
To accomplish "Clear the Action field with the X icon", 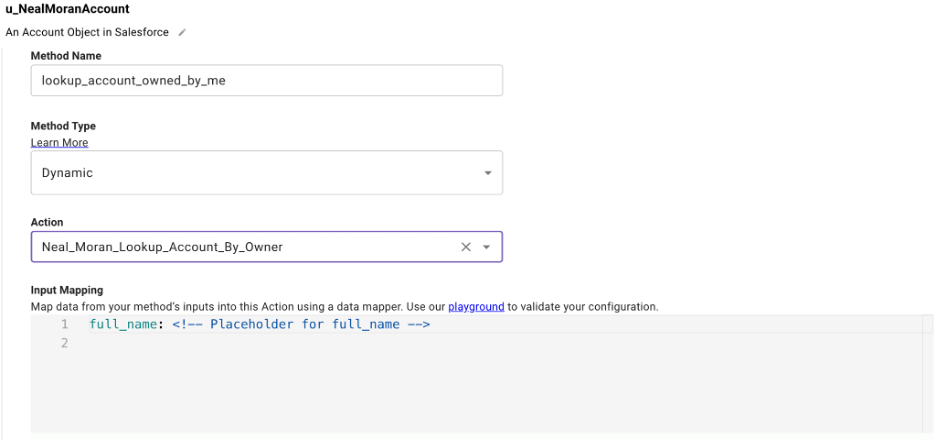I will click(466, 247).
